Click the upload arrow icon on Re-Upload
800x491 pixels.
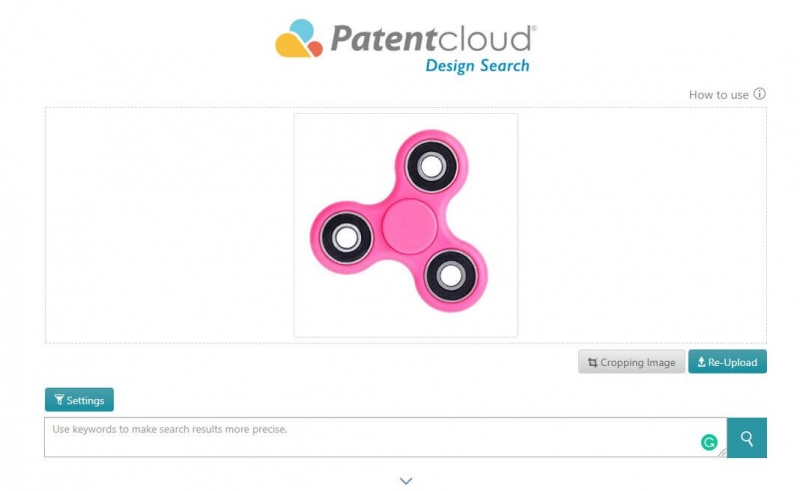point(702,362)
